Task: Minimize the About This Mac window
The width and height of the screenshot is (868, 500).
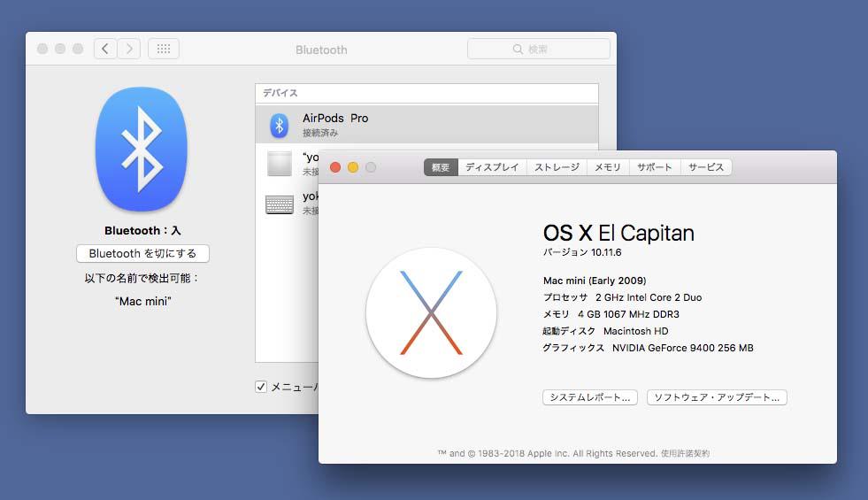Action: (353, 167)
